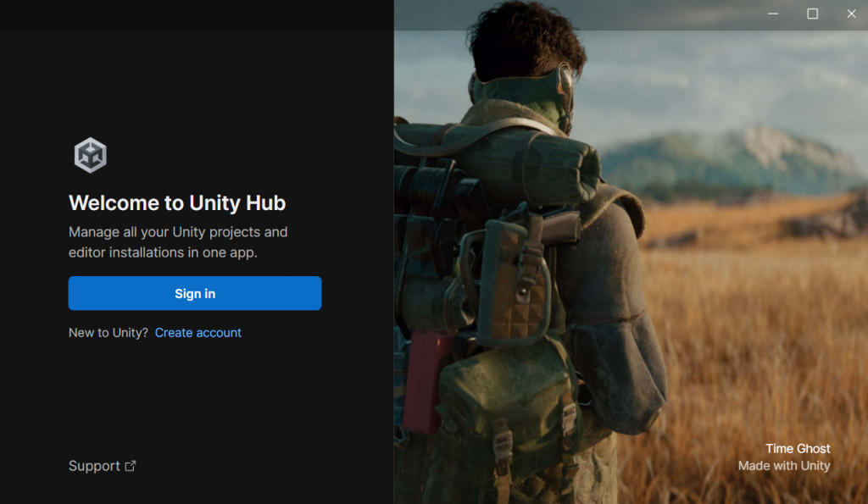Click the Made with Unity caption
Image resolution: width=868 pixels, height=504 pixels.
(x=784, y=466)
